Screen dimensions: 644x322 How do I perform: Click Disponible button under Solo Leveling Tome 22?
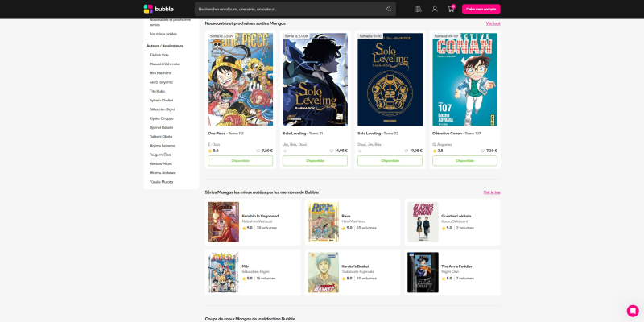tap(390, 160)
